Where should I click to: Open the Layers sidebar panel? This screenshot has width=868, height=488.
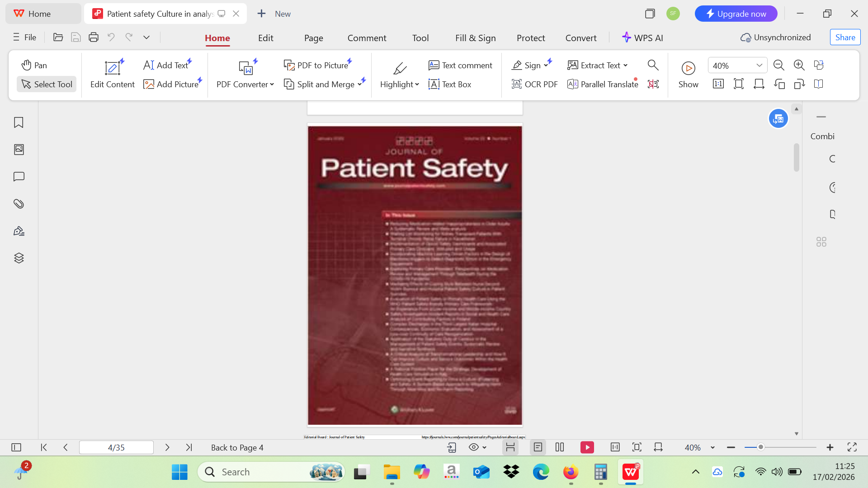click(19, 258)
